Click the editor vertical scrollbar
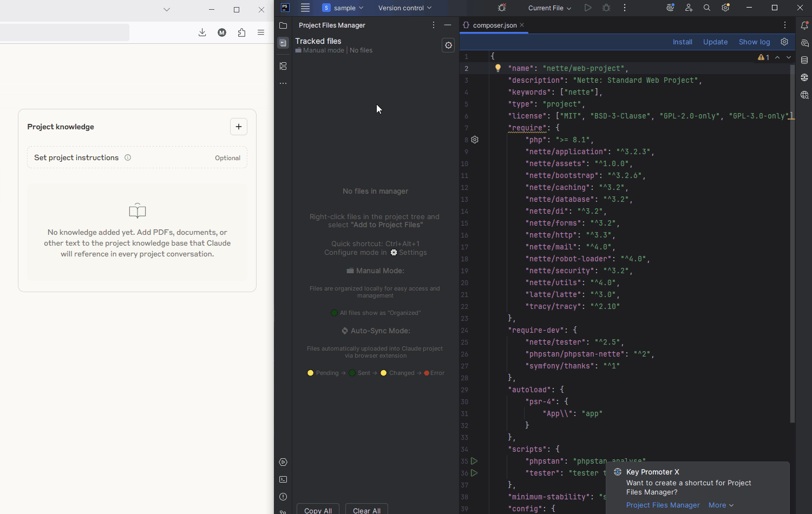The width and height of the screenshot is (812, 514). tap(792, 243)
